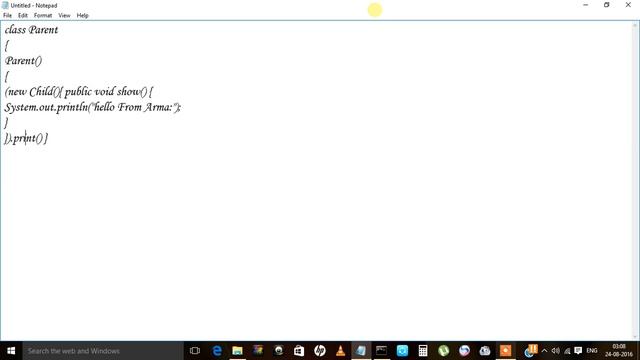Focus the Search the web and Windows box

103,351
